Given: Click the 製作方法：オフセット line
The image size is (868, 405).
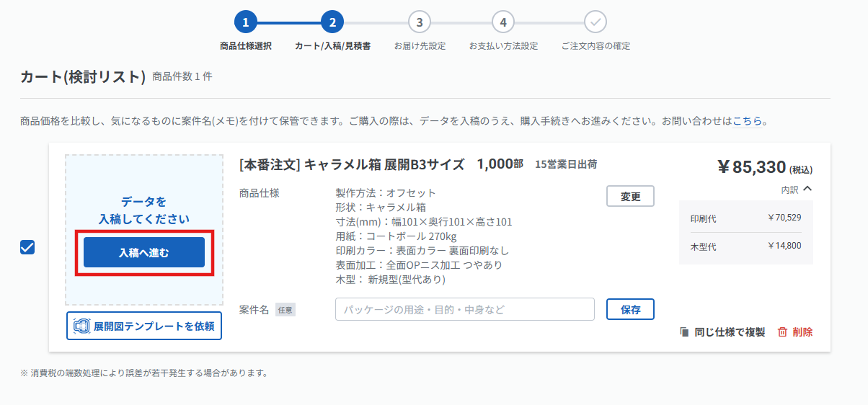Looking at the screenshot, I should pos(386,193).
